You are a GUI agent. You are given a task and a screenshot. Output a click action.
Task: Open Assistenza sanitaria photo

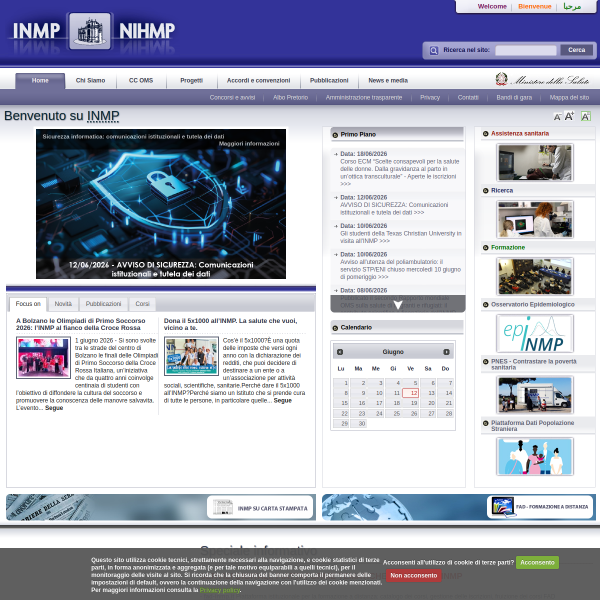(535, 162)
